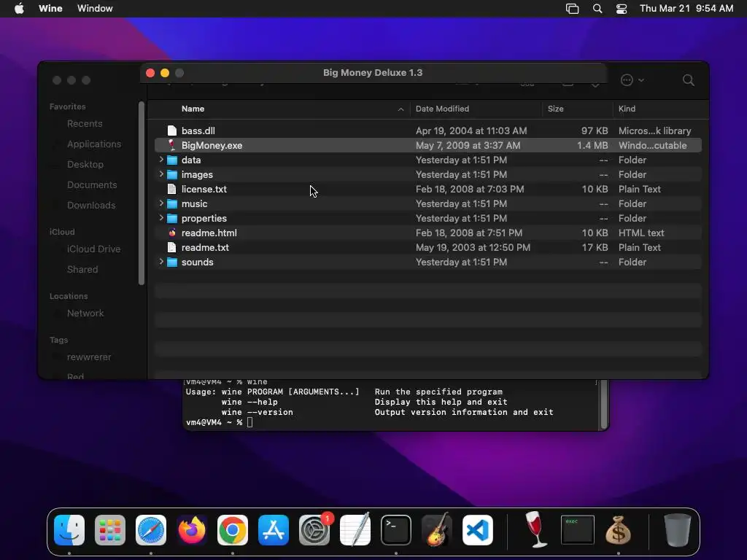Screen dimensions: 747x560
Task: Select the properties folder row name
Action: pyautogui.click(x=204, y=219)
